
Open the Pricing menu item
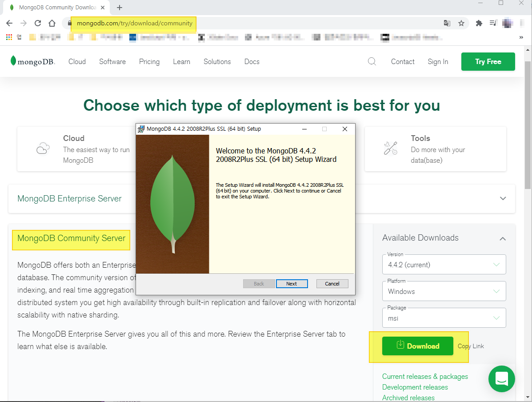click(x=149, y=61)
